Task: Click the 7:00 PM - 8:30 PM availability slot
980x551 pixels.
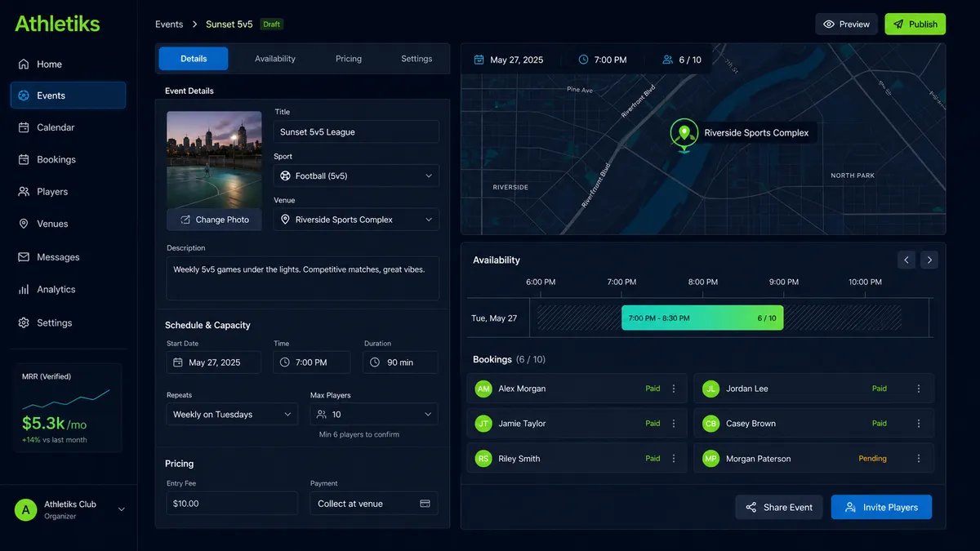Action: (702, 318)
